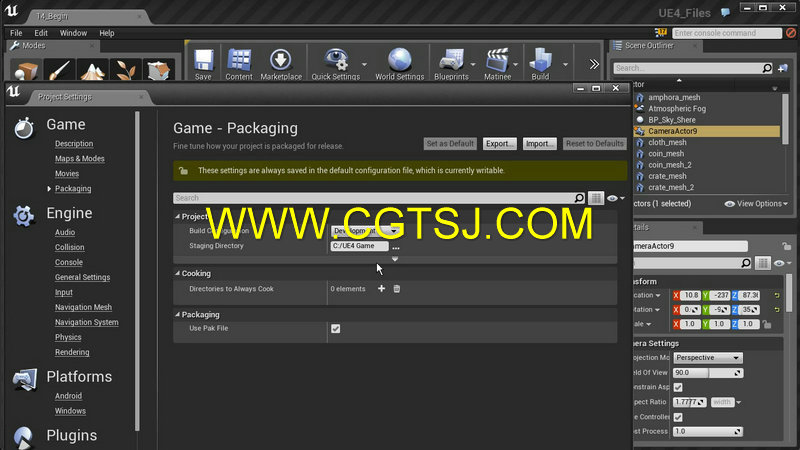800x450 pixels.
Task: Click Reset to Defaults button
Action: point(594,144)
